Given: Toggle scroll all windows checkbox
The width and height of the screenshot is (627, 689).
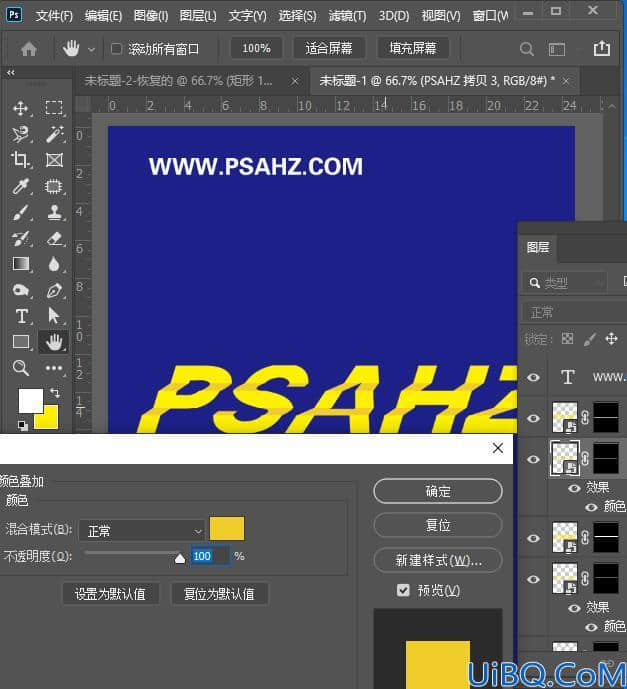Looking at the screenshot, I should tap(116, 48).
